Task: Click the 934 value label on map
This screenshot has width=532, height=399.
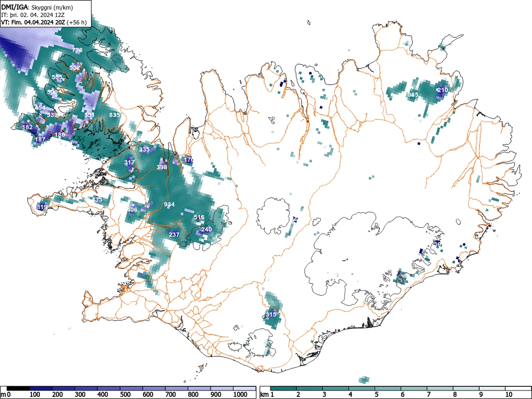Action: 169,204
